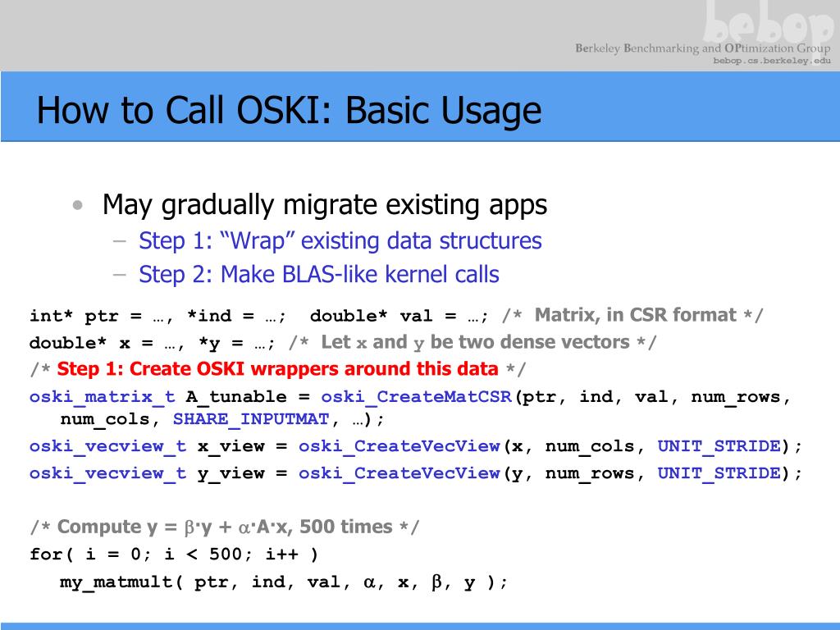Click "oski_CreateVecView" on the y_view line

(x=399, y=473)
